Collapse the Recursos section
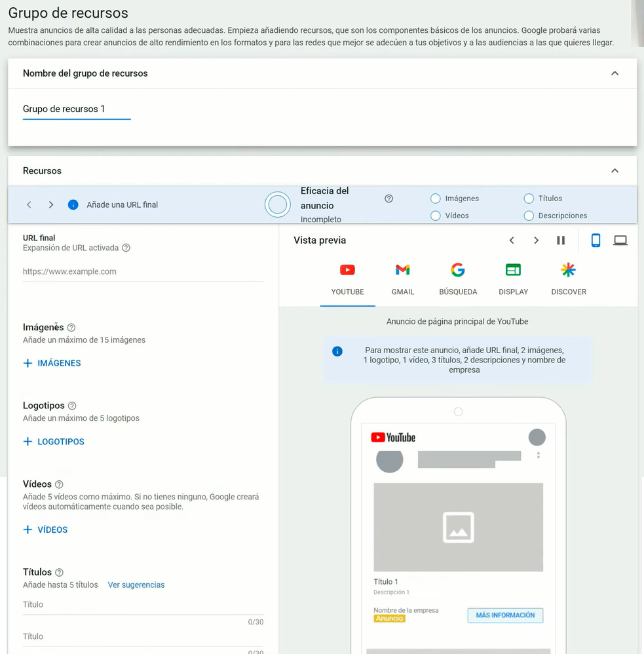 point(615,170)
